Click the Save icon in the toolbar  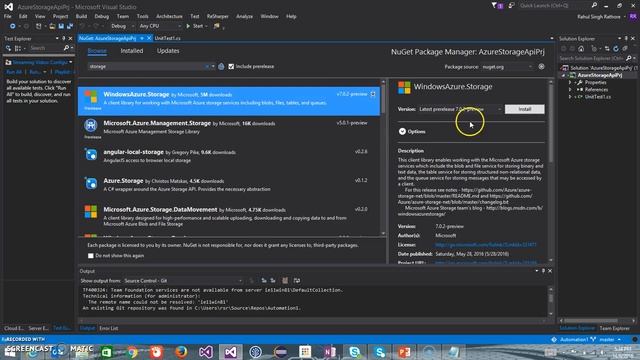(x=61, y=26)
